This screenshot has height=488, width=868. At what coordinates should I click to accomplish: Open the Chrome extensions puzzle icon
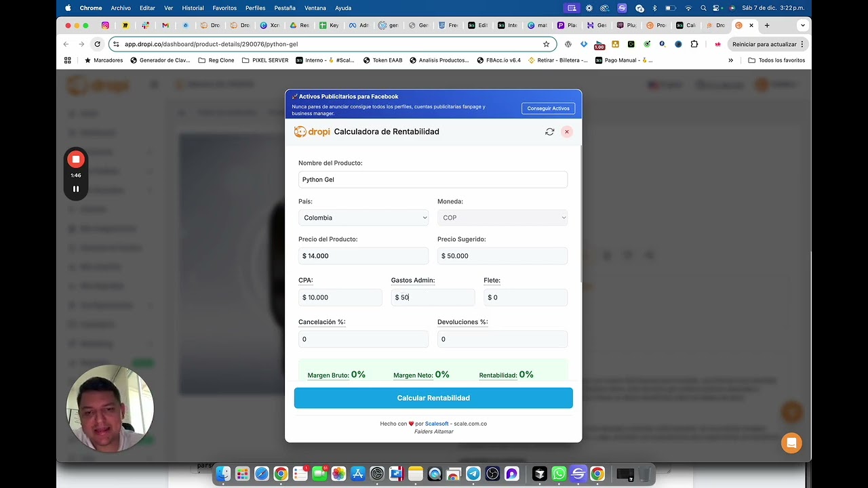pyautogui.click(x=694, y=44)
